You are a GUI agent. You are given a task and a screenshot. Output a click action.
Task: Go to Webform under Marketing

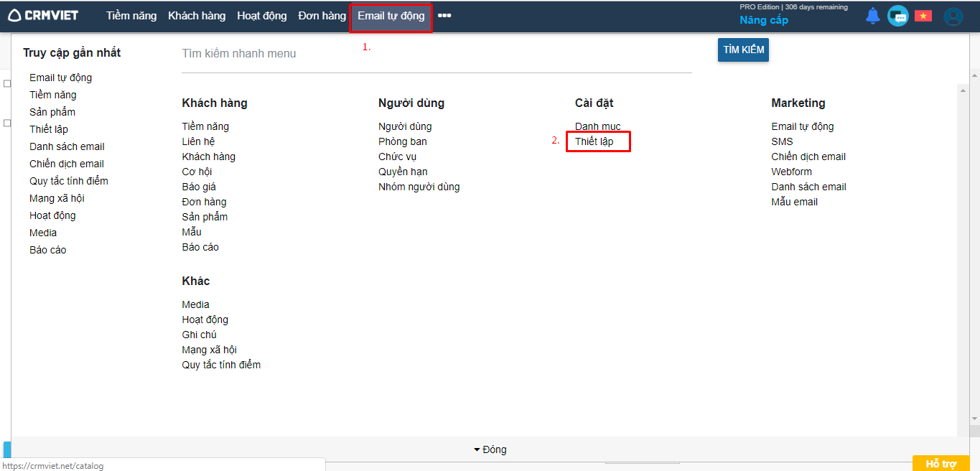(791, 172)
